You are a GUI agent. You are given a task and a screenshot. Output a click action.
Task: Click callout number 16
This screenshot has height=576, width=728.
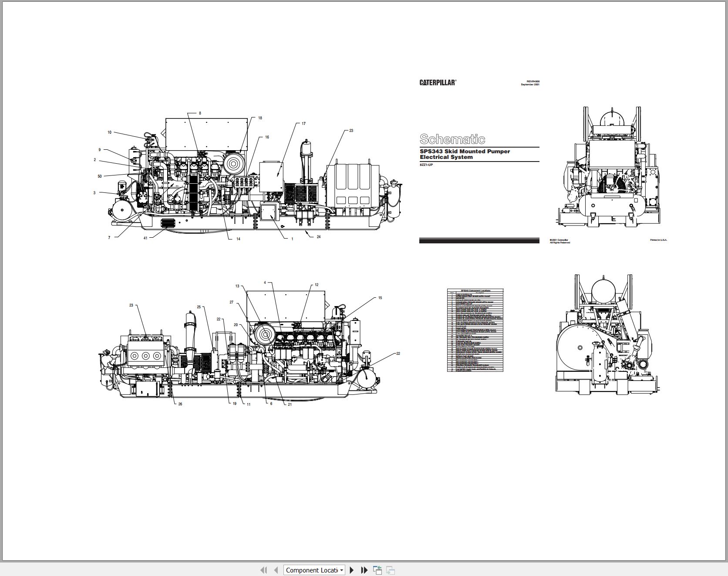267,137
